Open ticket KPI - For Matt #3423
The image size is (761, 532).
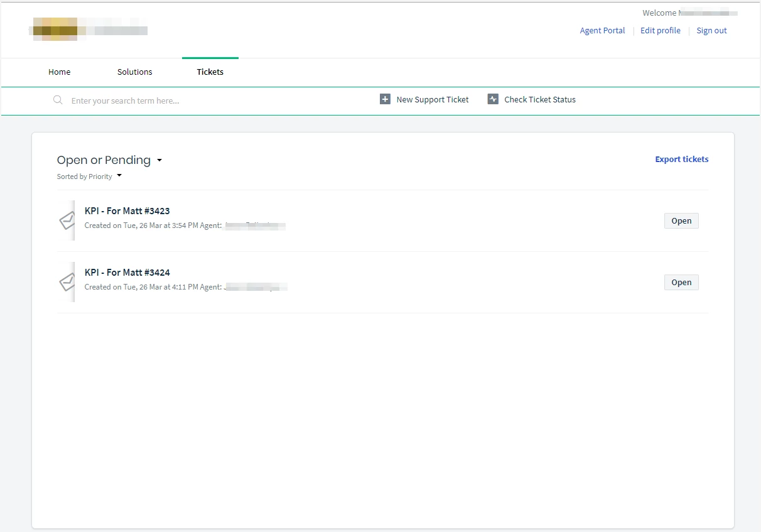point(127,211)
